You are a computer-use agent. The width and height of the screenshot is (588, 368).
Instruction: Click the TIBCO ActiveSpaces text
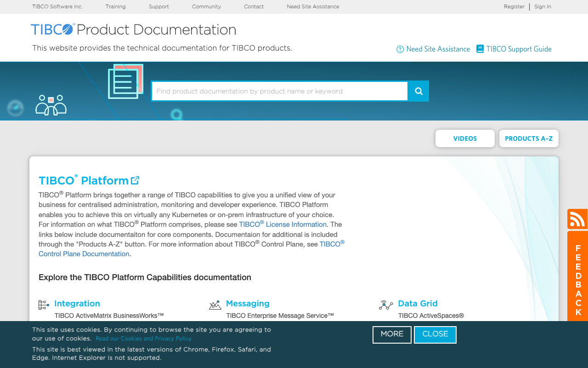431,316
